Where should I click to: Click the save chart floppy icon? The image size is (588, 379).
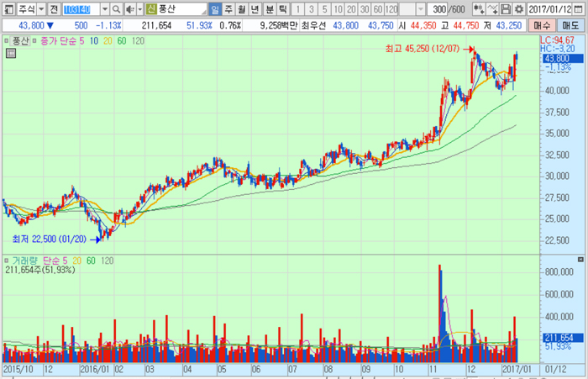[506, 8]
